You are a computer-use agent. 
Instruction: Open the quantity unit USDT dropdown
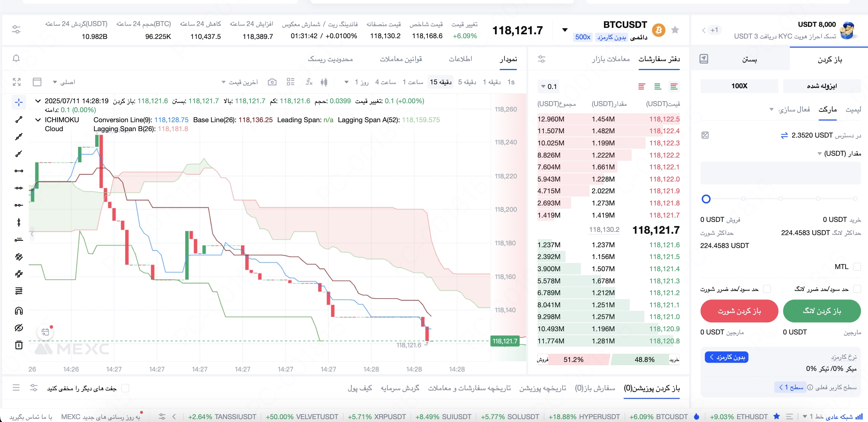[x=839, y=154]
